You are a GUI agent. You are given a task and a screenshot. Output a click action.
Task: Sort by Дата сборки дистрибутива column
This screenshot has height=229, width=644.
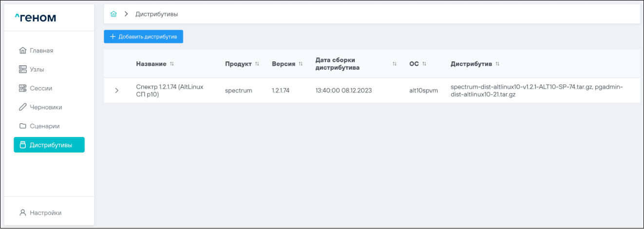coord(395,64)
